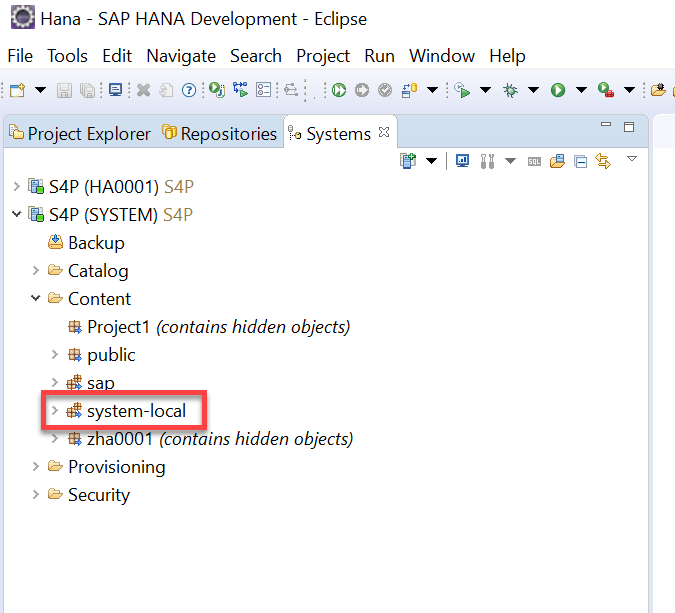Expand the zha0001 package
The height and width of the screenshot is (613, 675).
click(55, 439)
